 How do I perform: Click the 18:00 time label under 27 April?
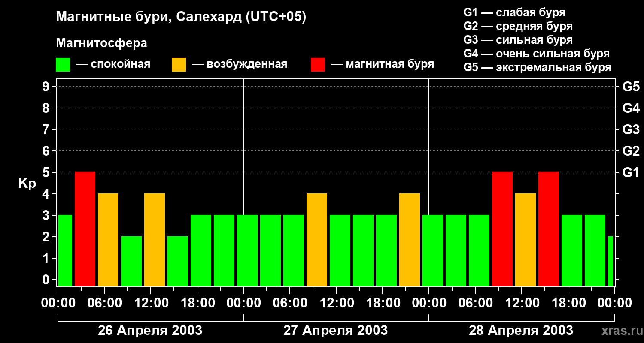click(383, 303)
